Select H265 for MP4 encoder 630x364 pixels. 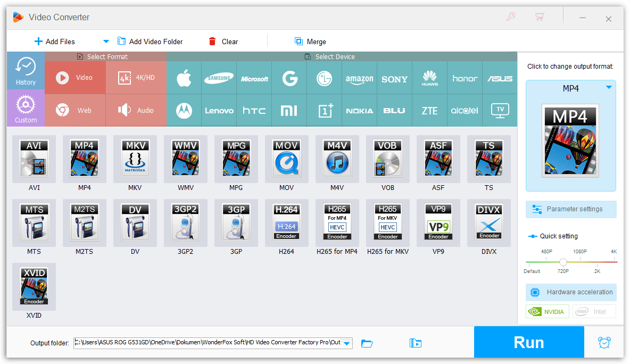click(337, 223)
